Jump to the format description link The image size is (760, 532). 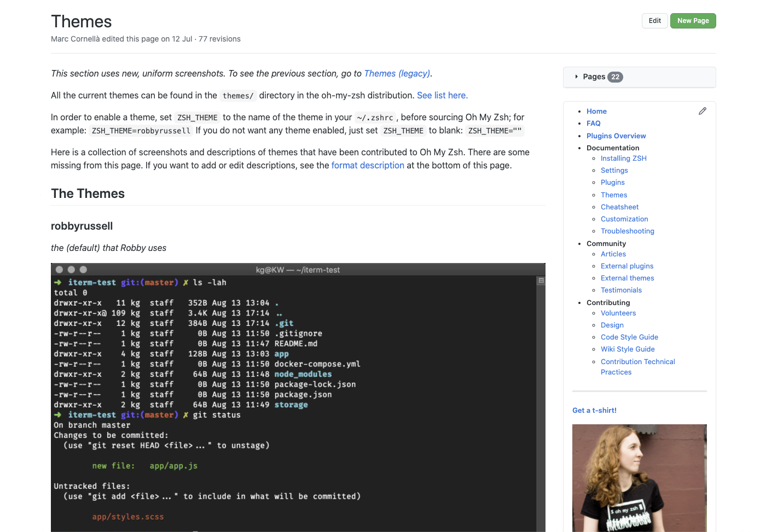(x=368, y=165)
